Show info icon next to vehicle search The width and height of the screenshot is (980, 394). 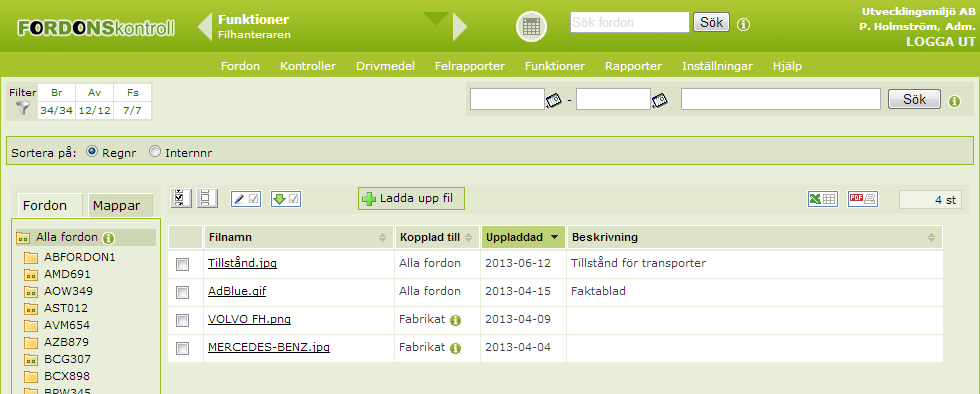743,24
